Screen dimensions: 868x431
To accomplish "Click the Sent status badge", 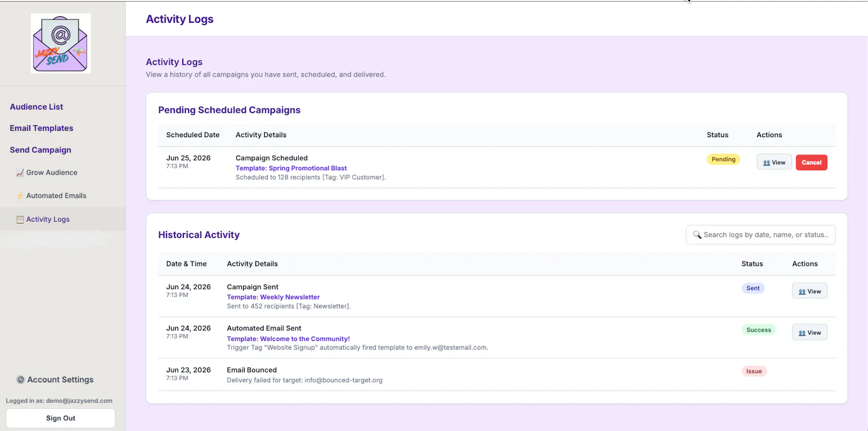I will pos(753,288).
